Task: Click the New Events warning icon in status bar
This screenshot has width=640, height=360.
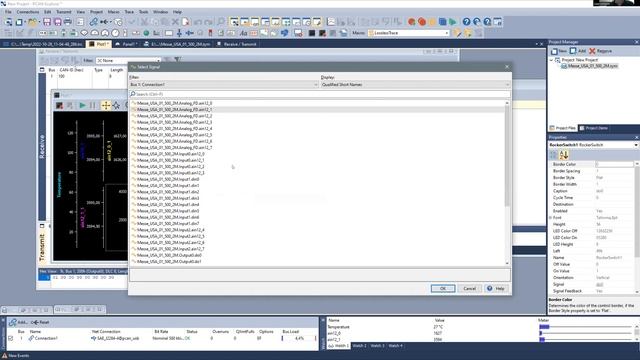Action: (4, 356)
